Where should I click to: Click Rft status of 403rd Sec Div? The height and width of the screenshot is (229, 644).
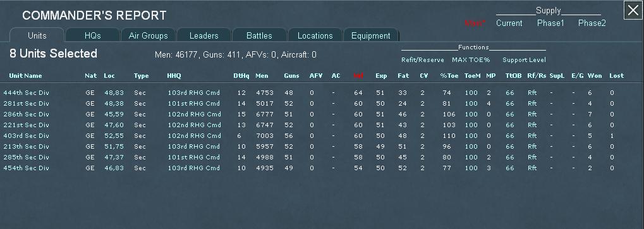tap(532, 135)
